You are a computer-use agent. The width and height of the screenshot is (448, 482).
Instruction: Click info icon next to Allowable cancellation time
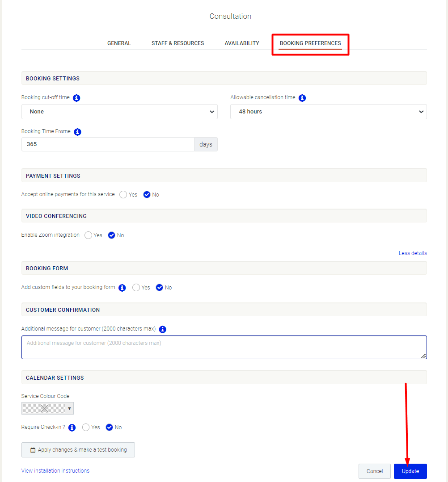[x=302, y=98]
